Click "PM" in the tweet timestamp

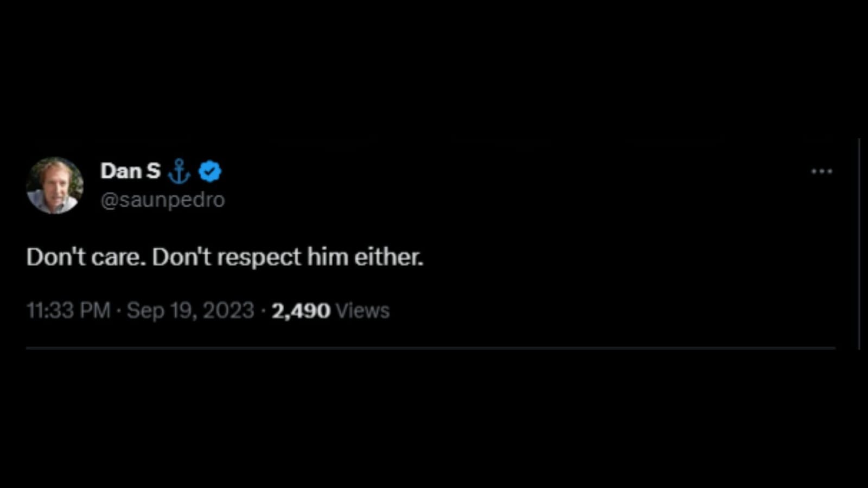pos(94,311)
